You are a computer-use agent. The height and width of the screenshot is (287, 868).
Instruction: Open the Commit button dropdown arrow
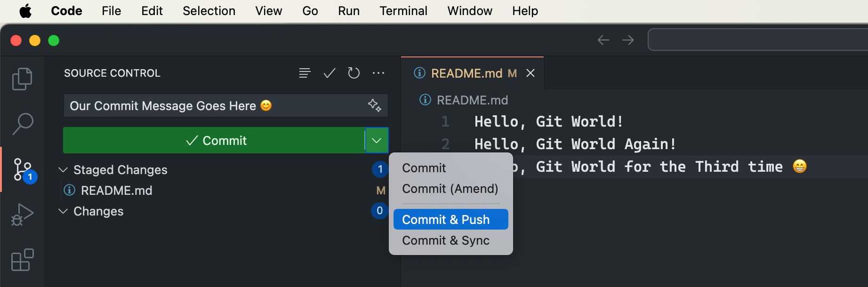pyautogui.click(x=377, y=140)
